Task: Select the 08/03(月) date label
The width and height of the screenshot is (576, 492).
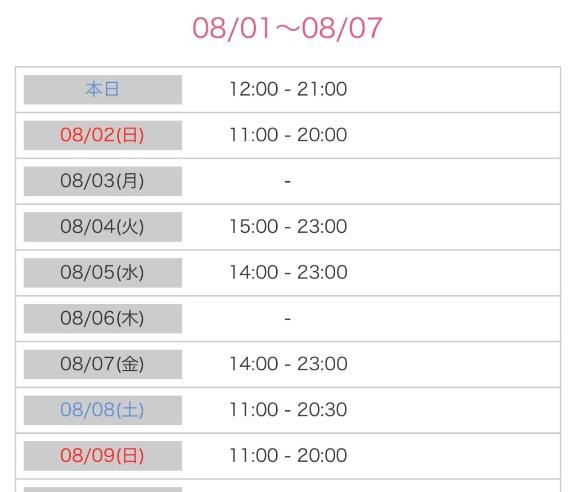Action: pyautogui.click(x=103, y=181)
